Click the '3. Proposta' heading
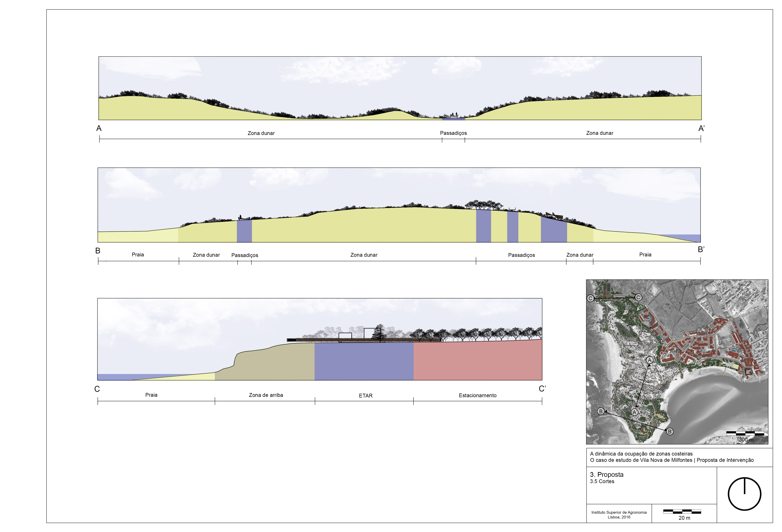 [x=606, y=474]
